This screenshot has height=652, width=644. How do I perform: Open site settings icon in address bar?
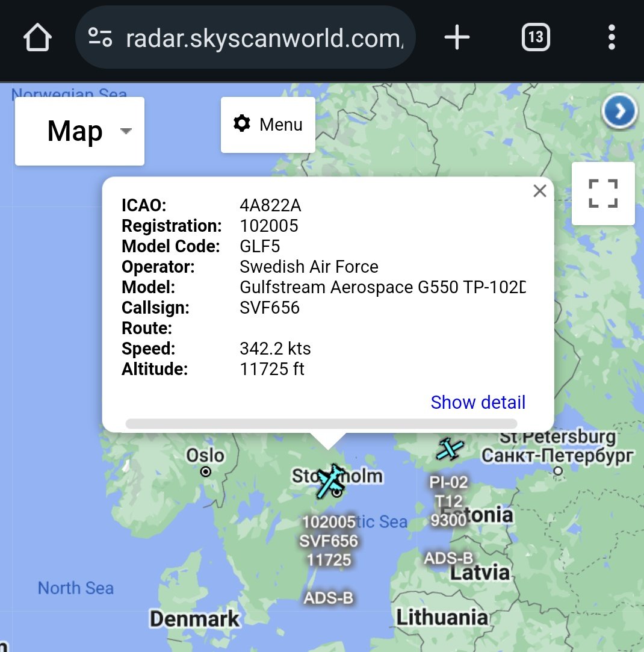100,37
